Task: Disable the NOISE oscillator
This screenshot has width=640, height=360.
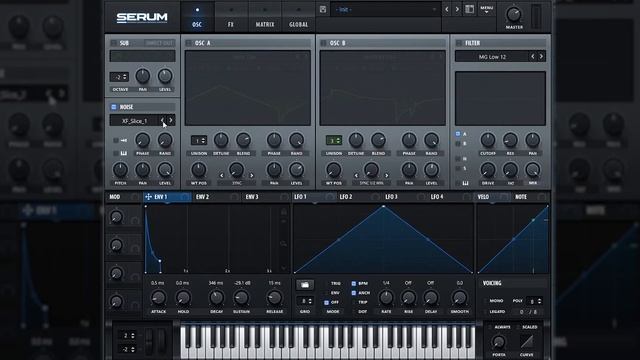Action: [x=114, y=107]
